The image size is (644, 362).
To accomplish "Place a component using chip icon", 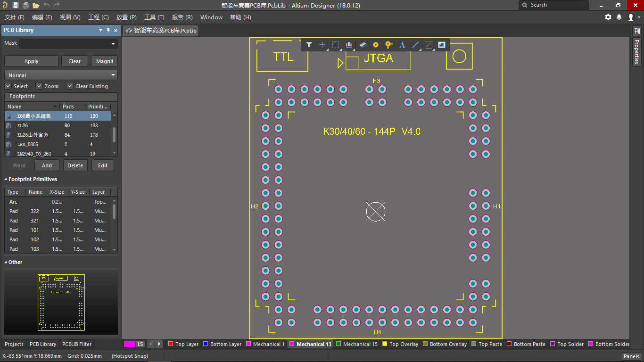I will 363,45.
